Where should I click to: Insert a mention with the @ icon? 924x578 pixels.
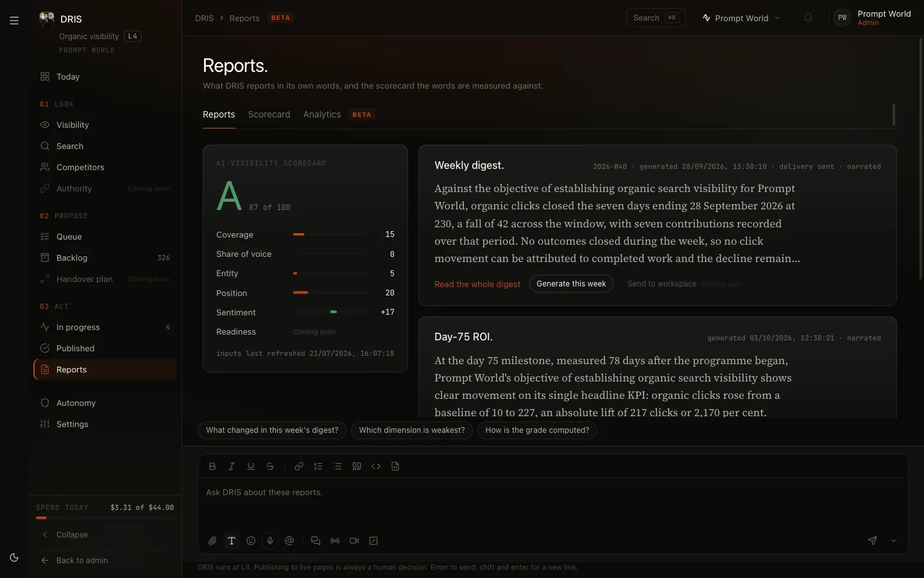[289, 541]
